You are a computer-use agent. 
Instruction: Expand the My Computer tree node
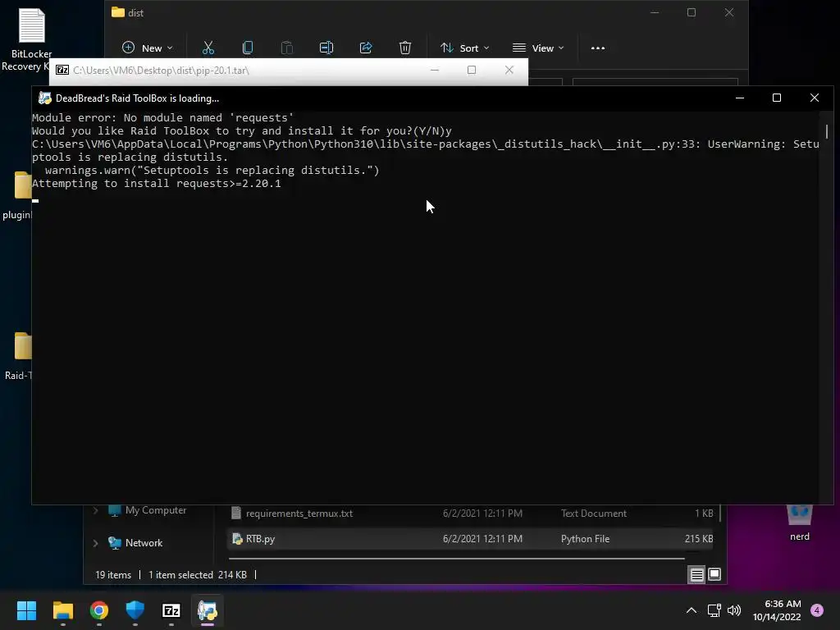pos(95,510)
